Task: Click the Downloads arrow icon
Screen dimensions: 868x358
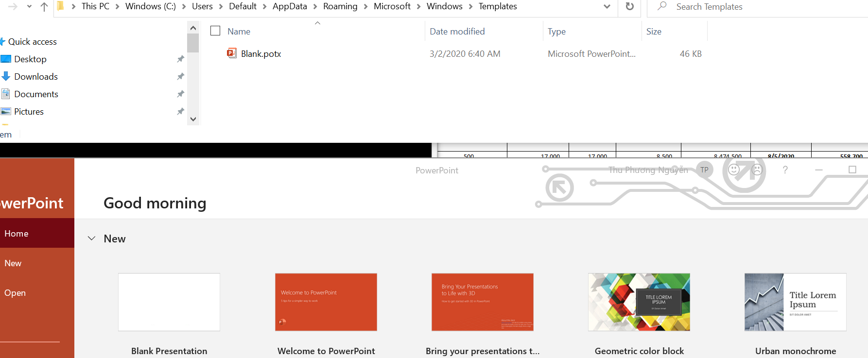Action: tap(6, 76)
